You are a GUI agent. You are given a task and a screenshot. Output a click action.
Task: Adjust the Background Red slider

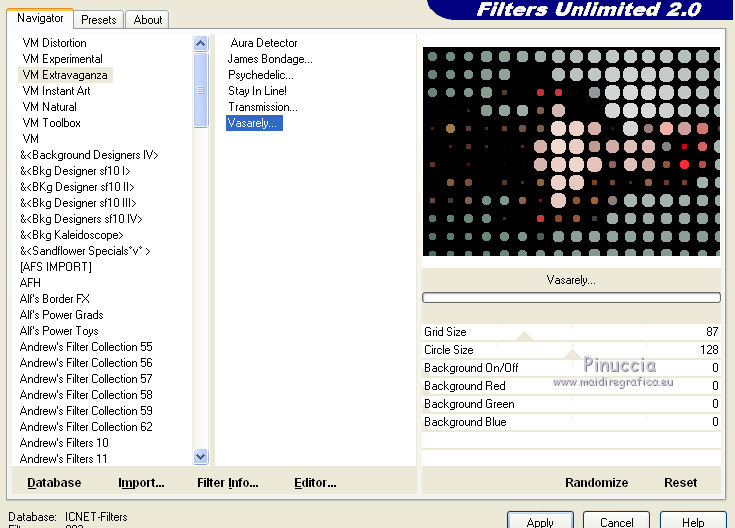click(571, 386)
